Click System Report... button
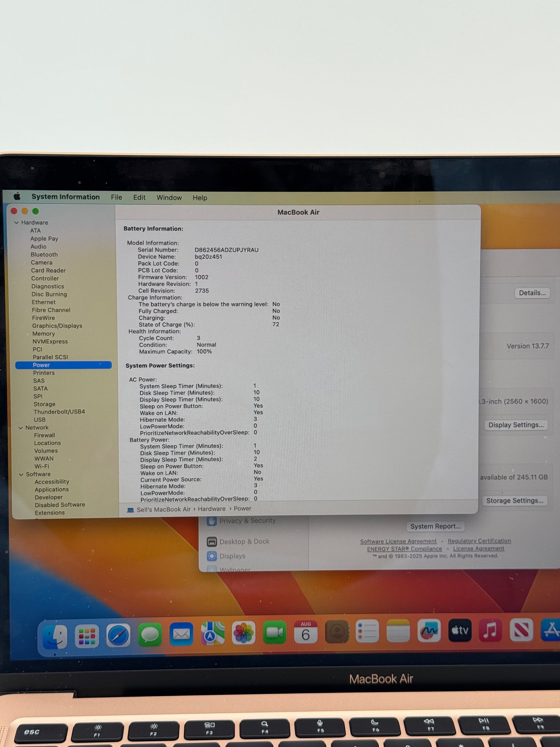The height and width of the screenshot is (747, 560). click(x=436, y=526)
